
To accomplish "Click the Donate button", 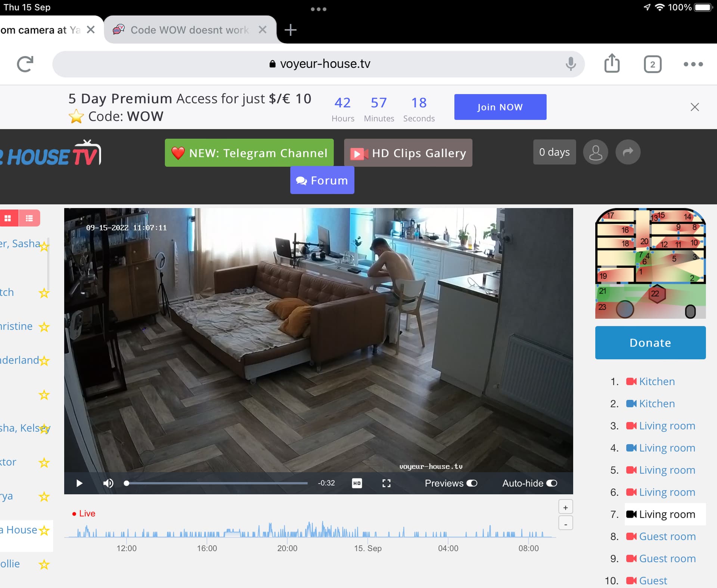I will click(x=650, y=343).
